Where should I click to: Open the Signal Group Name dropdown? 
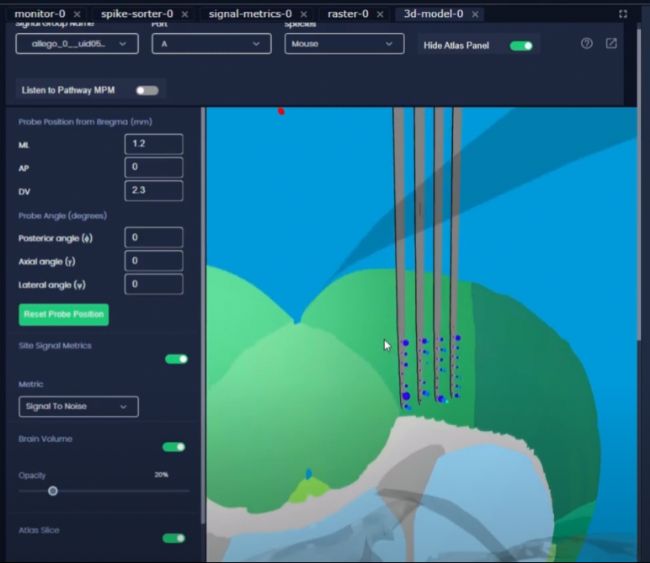[77, 44]
